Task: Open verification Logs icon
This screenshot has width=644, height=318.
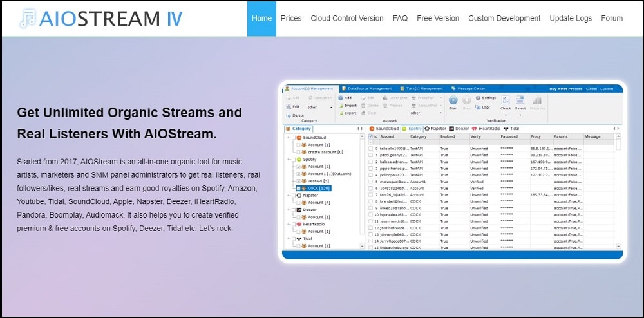Action: 478,107
